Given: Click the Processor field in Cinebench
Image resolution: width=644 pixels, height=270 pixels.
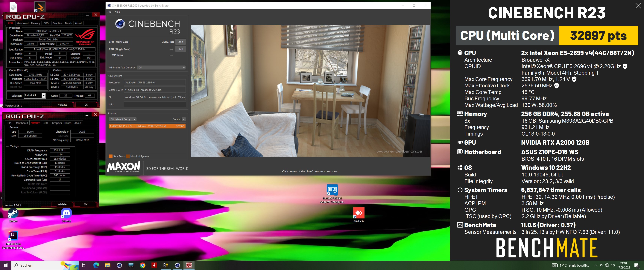Looking at the screenshot, I should tap(155, 82).
